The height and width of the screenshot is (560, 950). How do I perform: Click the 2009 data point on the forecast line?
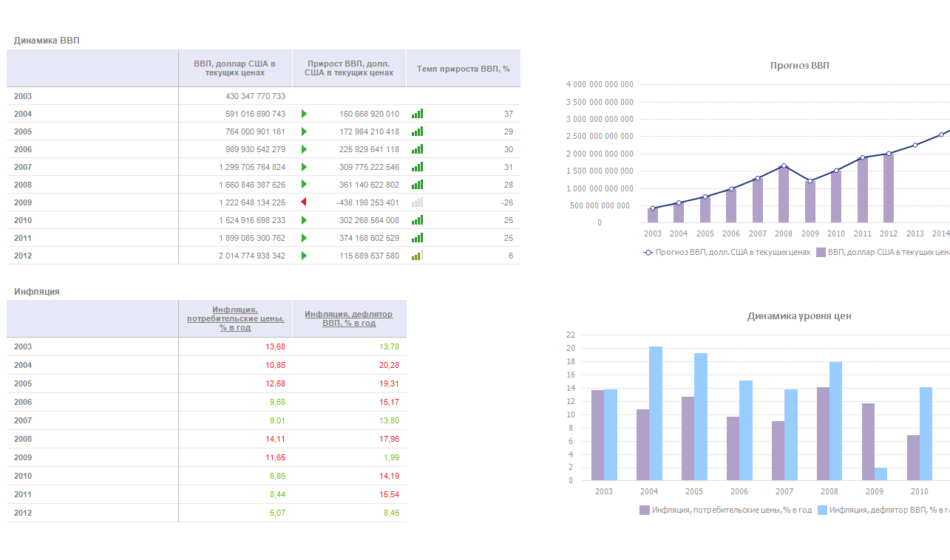(810, 181)
